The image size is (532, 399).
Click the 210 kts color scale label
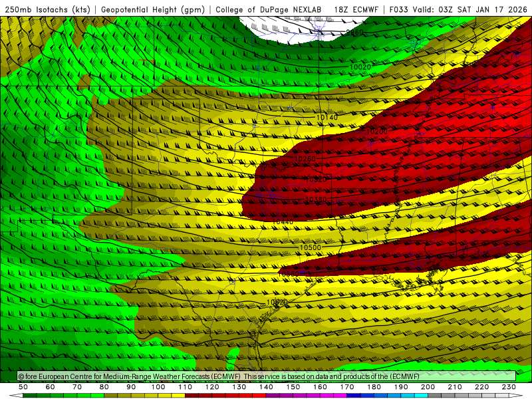point(455,387)
